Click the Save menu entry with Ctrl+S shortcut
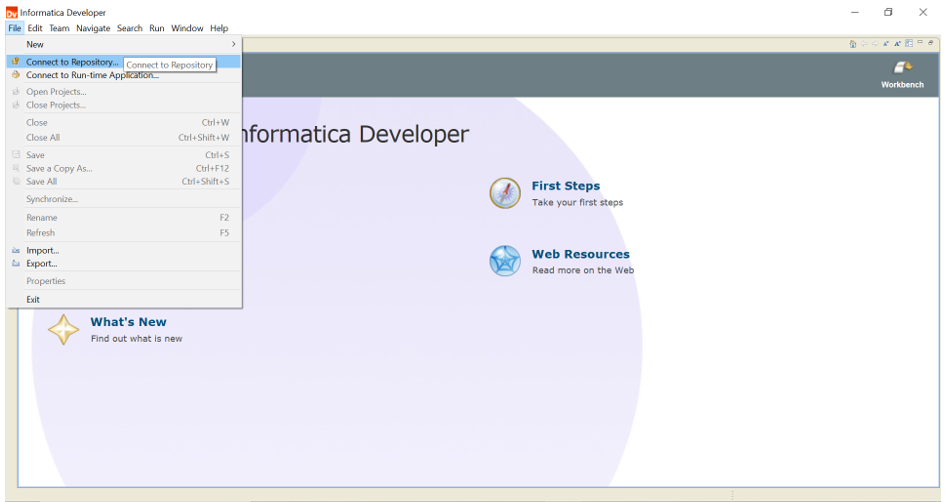The height and width of the screenshot is (502, 948). [x=123, y=155]
